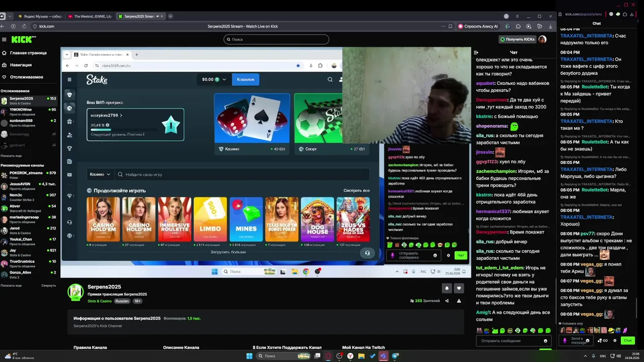Screen dimensions: 644x362
Task: Open browser downloads icon
Action: tap(550, 26)
